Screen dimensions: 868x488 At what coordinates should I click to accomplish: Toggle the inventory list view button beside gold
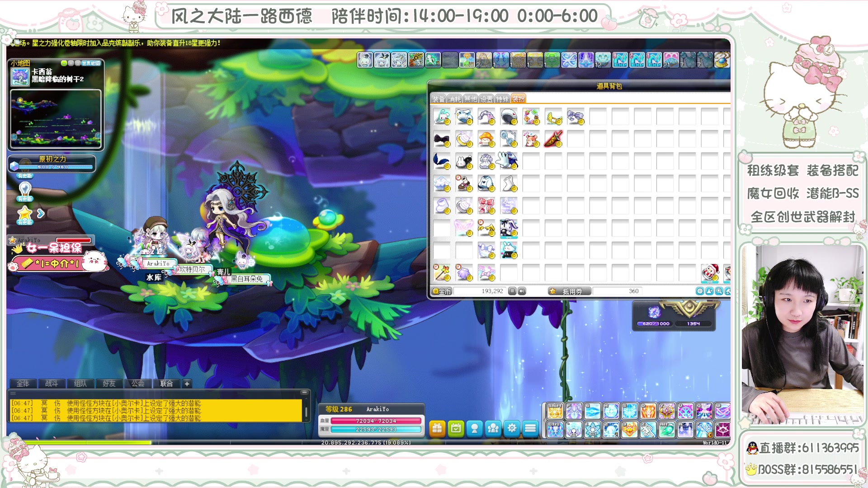pyautogui.click(x=512, y=291)
